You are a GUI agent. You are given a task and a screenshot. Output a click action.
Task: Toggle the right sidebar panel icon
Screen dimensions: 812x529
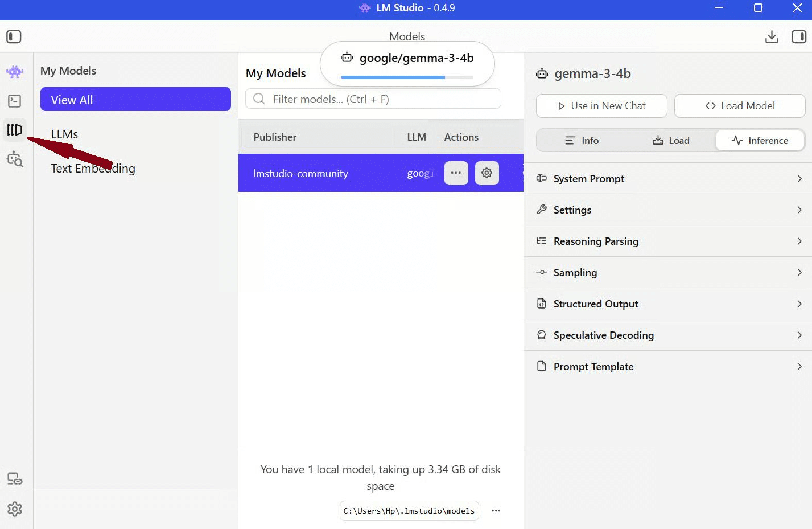pyautogui.click(x=799, y=37)
